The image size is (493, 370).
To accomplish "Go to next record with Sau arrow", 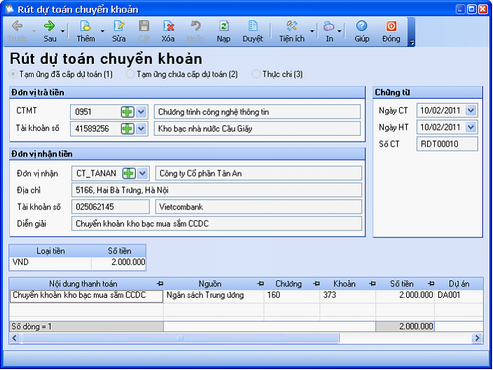I will 49,26.
